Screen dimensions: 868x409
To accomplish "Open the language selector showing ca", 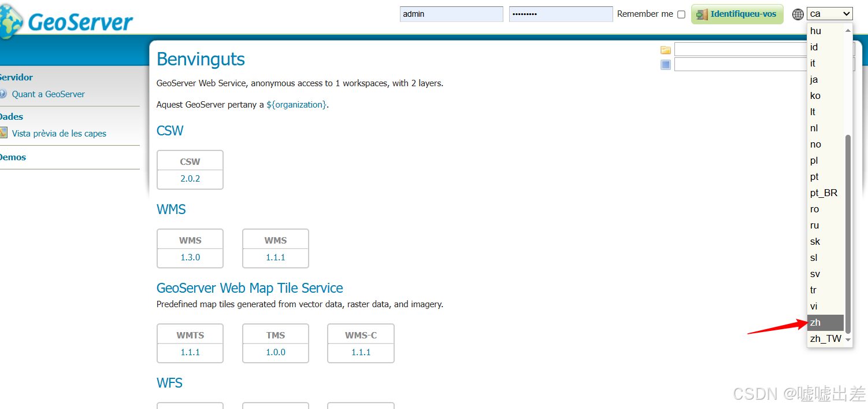I will point(830,14).
